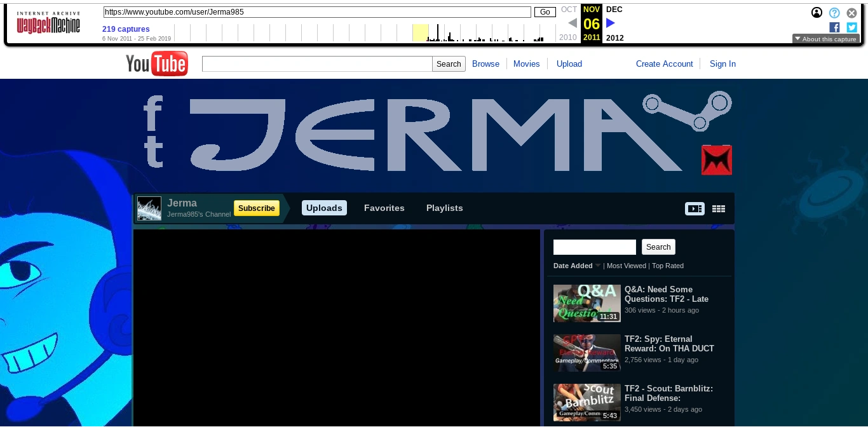Open the Wayback help question mark icon
The width and height of the screenshot is (868, 427).
(x=834, y=13)
